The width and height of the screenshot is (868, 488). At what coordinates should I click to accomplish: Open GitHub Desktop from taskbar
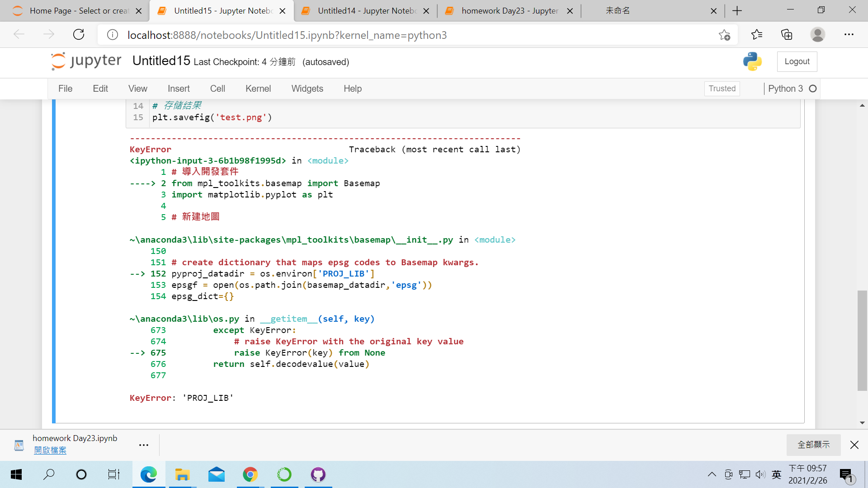tap(318, 474)
